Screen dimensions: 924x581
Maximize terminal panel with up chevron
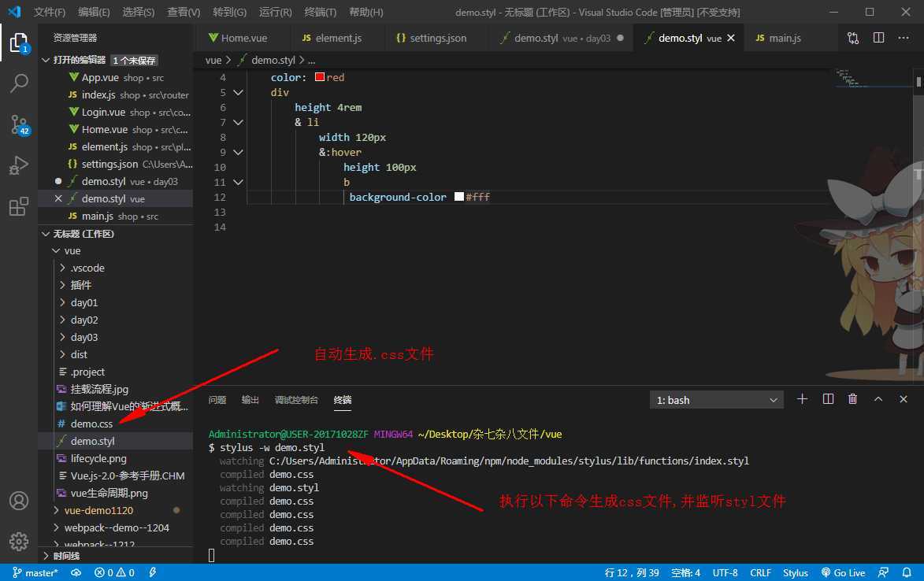point(878,400)
